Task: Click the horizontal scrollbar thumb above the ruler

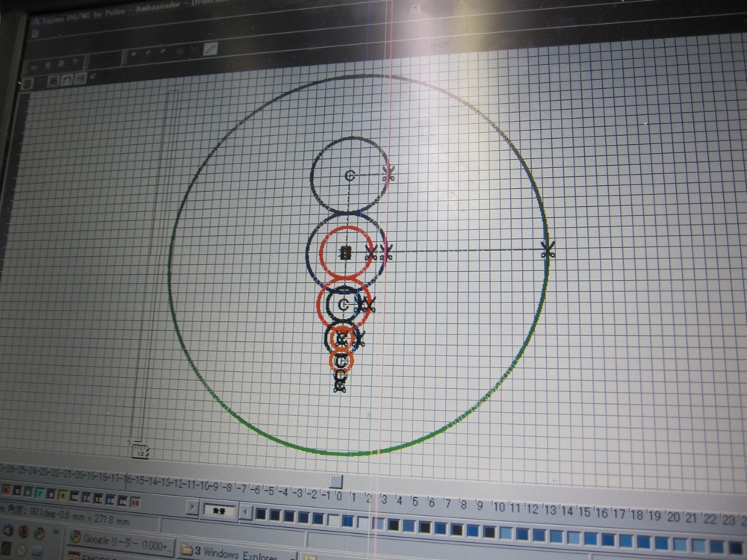Action: (336, 481)
